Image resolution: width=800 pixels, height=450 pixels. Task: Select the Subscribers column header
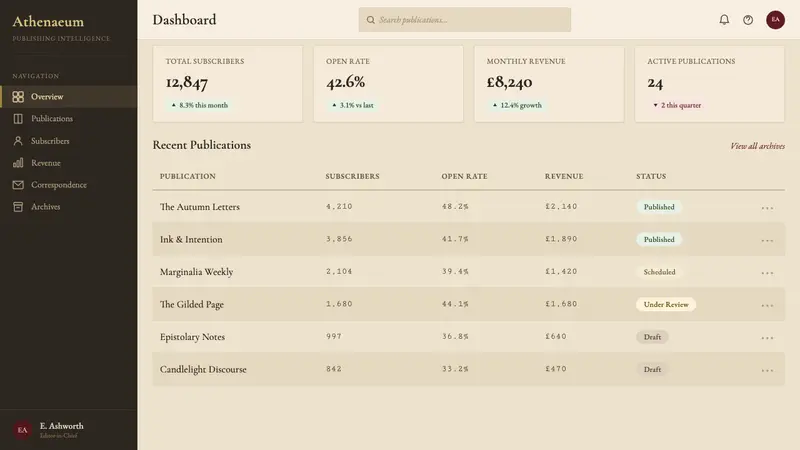[353, 176]
